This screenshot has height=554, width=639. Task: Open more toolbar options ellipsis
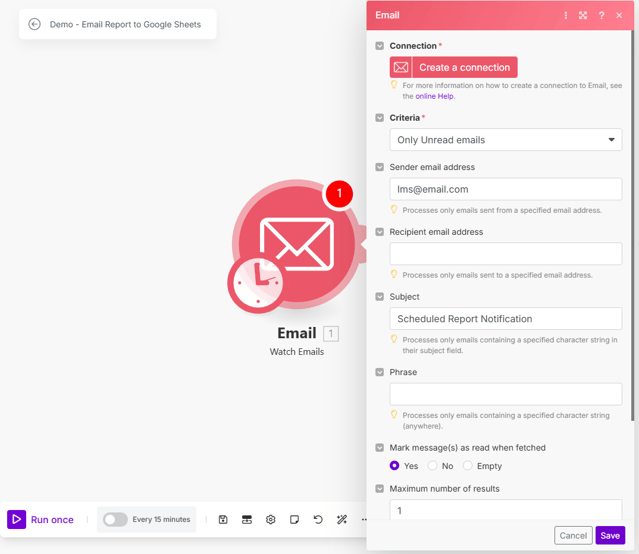pyautogui.click(x=364, y=519)
